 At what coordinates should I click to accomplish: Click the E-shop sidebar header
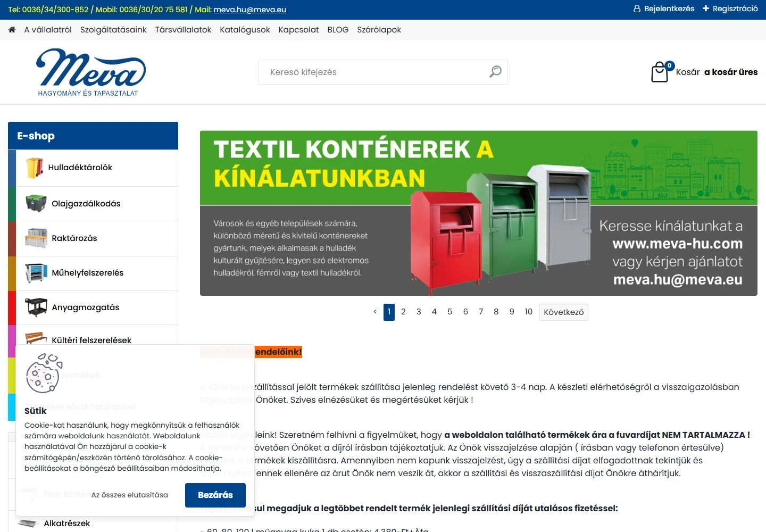[93, 136]
